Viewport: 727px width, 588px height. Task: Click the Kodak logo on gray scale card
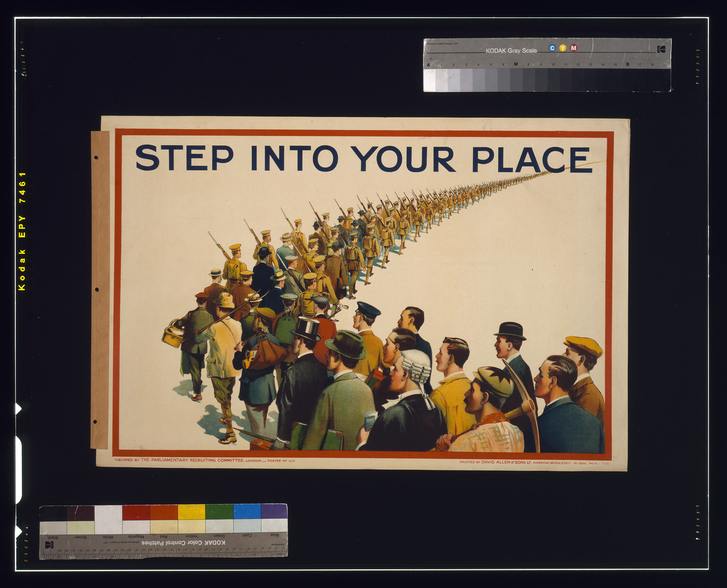(x=661, y=49)
